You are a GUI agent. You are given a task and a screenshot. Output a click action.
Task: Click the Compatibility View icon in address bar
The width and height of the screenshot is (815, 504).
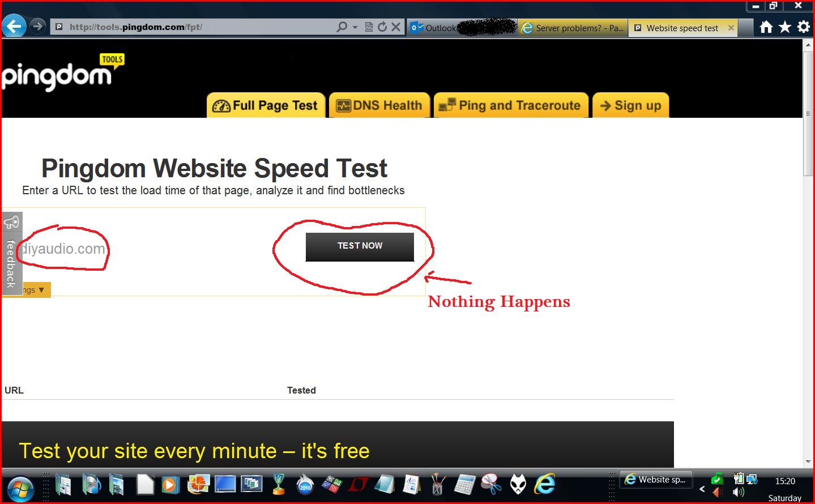click(x=369, y=27)
